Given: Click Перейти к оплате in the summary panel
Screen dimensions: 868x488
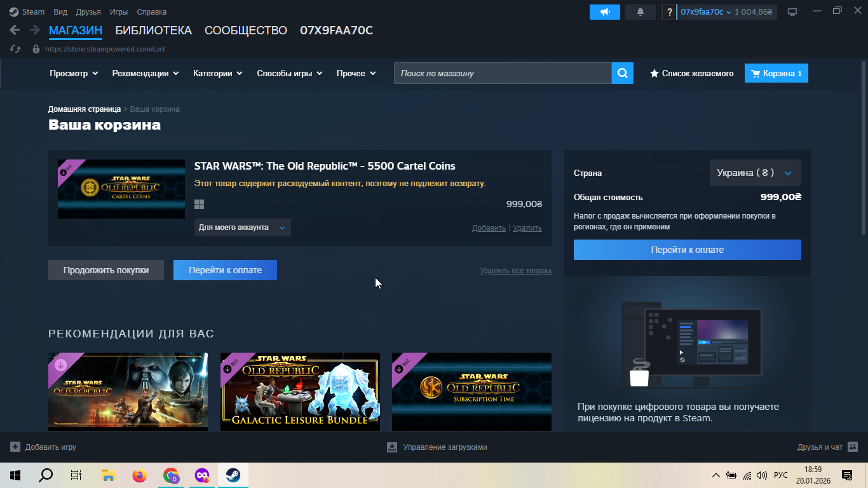Looking at the screenshot, I should [688, 250].
